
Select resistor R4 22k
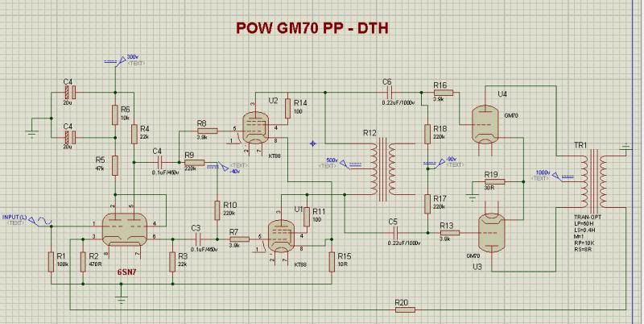[x=134, y=134]
